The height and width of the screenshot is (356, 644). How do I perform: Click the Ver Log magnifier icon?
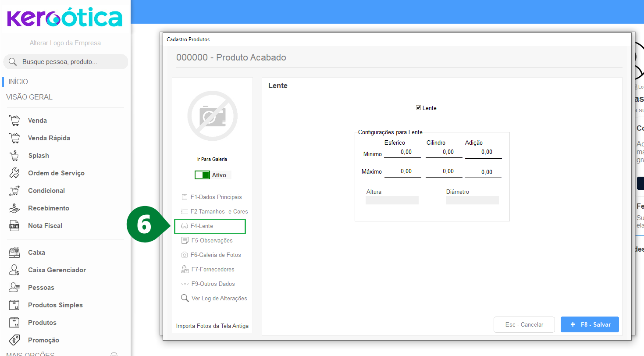185,298
